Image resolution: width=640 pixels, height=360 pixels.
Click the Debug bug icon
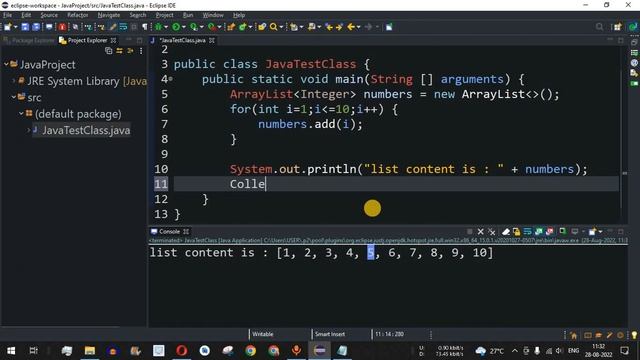click(x=158, y=27)
